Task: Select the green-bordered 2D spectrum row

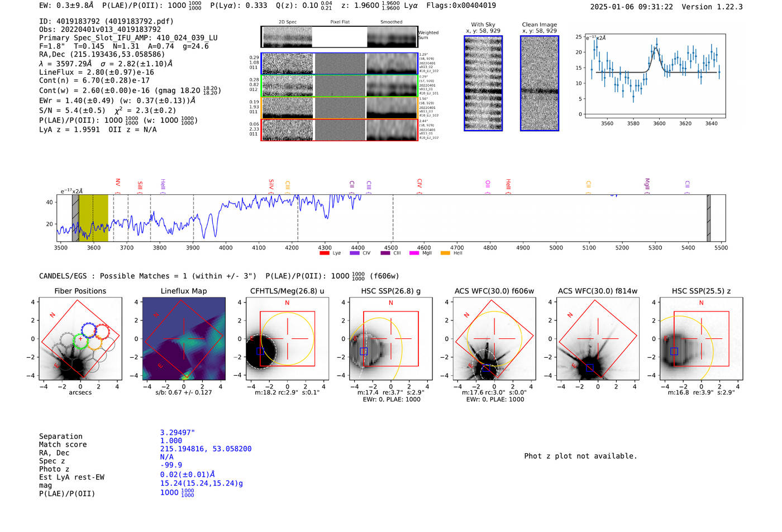Action: tap(339, 86)
